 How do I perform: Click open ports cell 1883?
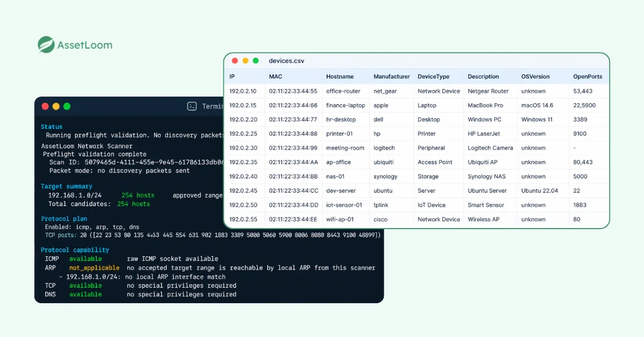pos(580,205)
